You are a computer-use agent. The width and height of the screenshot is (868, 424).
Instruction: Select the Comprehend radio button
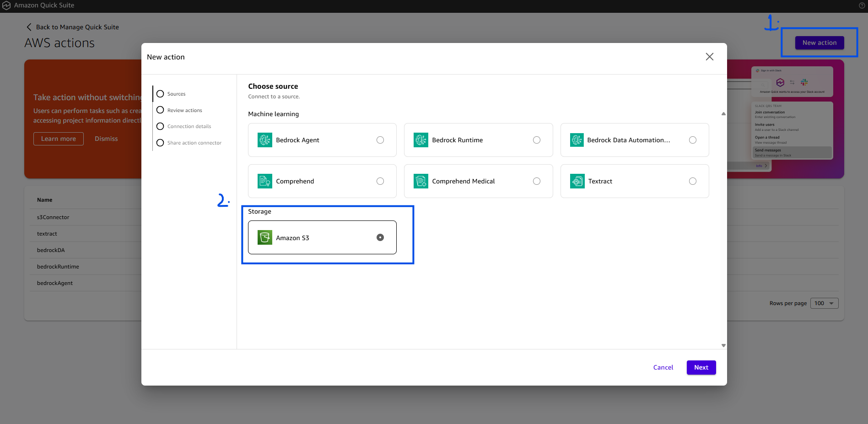380,181
